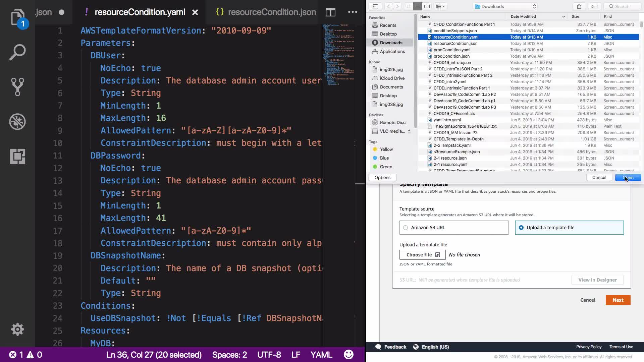Screen dimensions: 644x362
Task: Click the orange Next button
Action: click(618, 300)
